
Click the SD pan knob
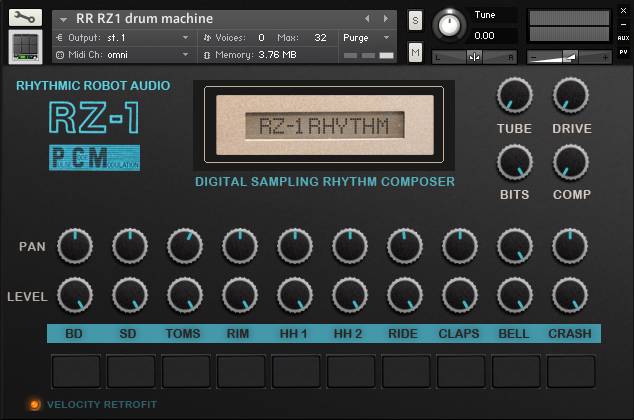click(x=130, y=246)
